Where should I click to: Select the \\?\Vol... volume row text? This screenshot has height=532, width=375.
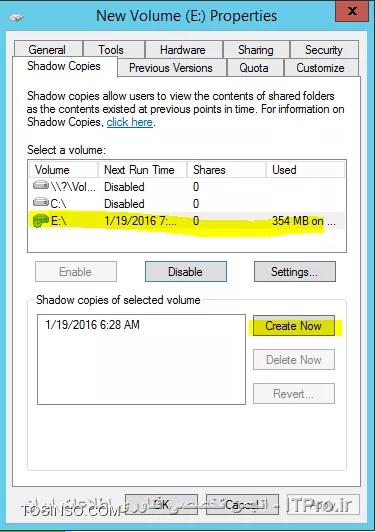[x=73, y=187]
